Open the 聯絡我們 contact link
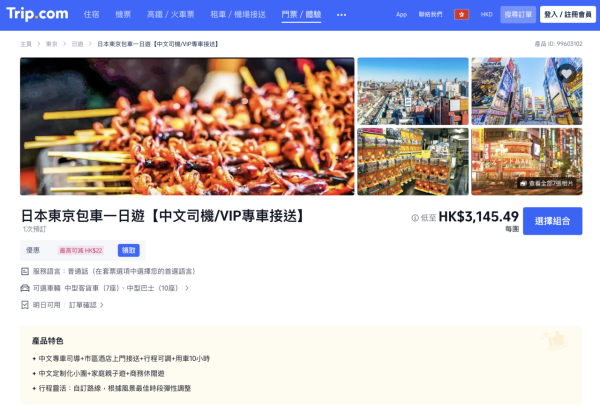The width and height of the screenshot is (600, 414). click(430, 15)
